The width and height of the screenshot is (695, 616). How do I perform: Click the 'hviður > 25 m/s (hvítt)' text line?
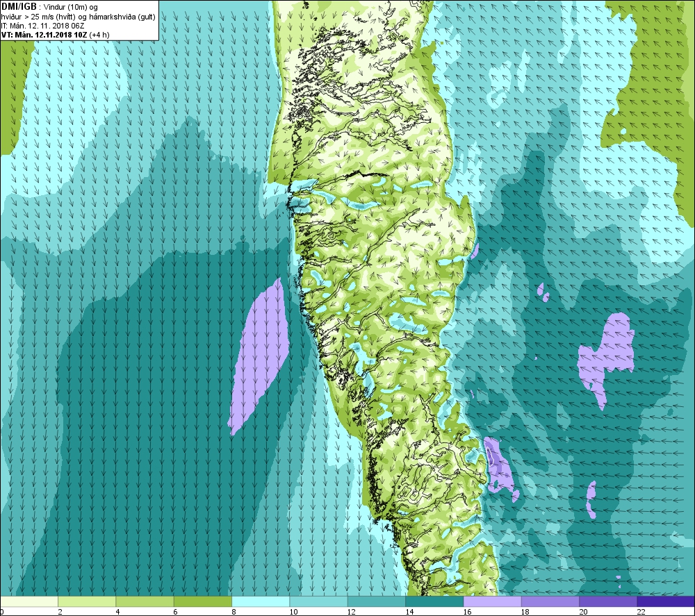click(x=38, y=17)
